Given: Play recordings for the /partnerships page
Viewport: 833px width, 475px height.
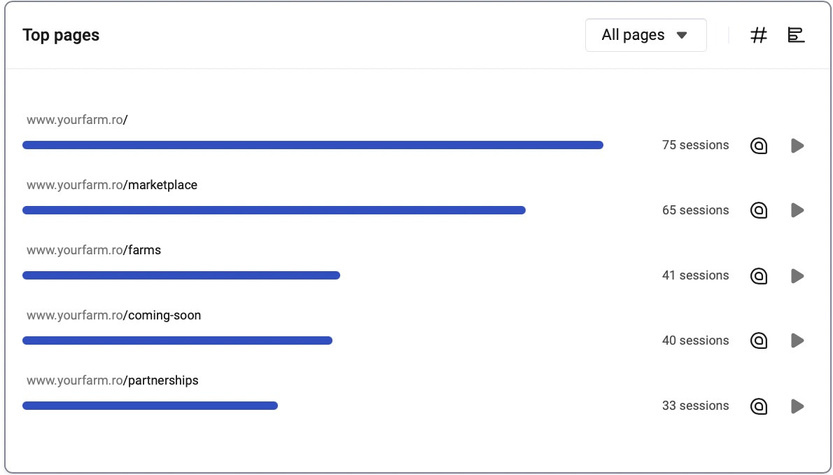Looking at the screenshot, I should (x=797, y=406).
